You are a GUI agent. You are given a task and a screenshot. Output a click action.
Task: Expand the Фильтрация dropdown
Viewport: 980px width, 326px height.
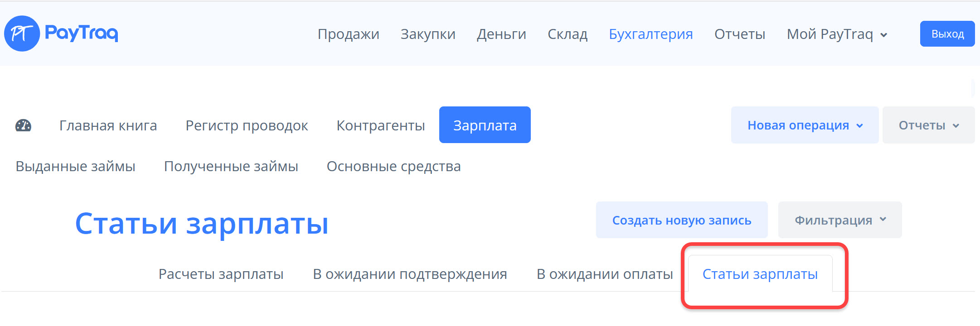click(x=840, y=220)
